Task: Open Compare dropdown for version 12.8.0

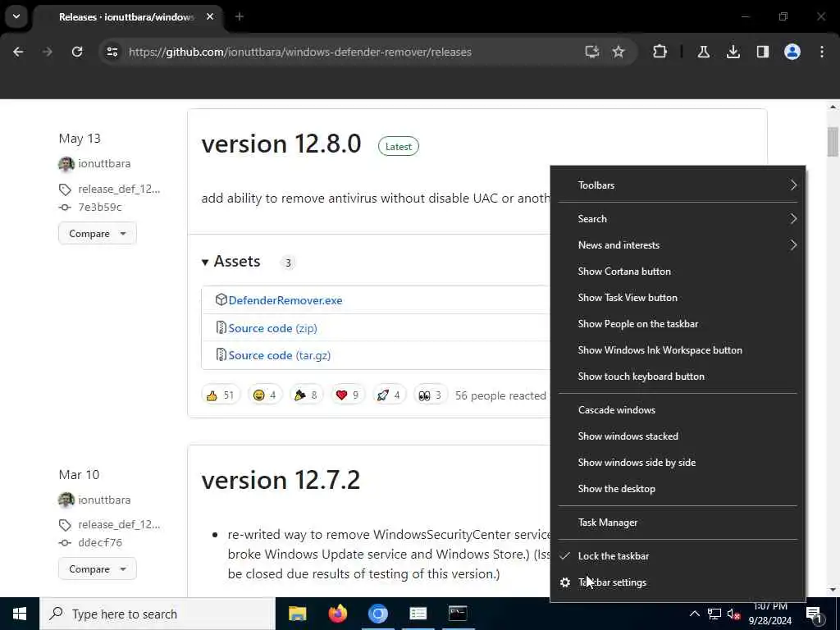Action: pos(98,234)
